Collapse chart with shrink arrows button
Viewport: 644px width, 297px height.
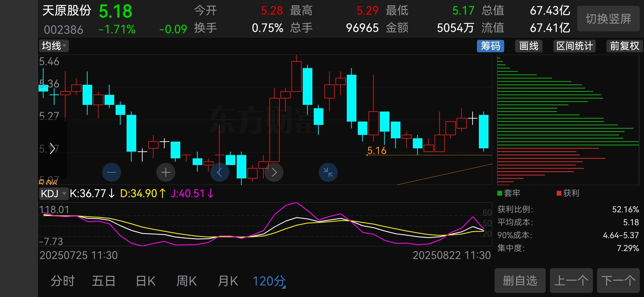tap(328, 172)
